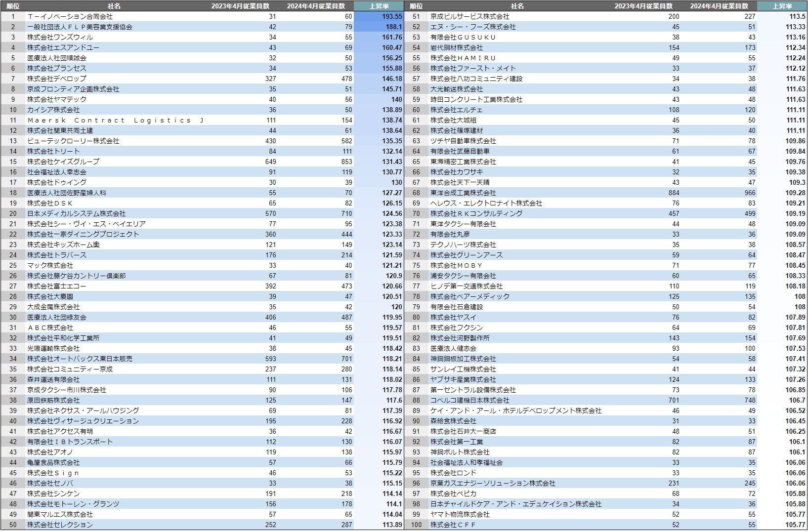Screen dimensions: 808x532
Task: Select the ビューテックローリー株式会社 name cell
Action: tap(73, 141)
